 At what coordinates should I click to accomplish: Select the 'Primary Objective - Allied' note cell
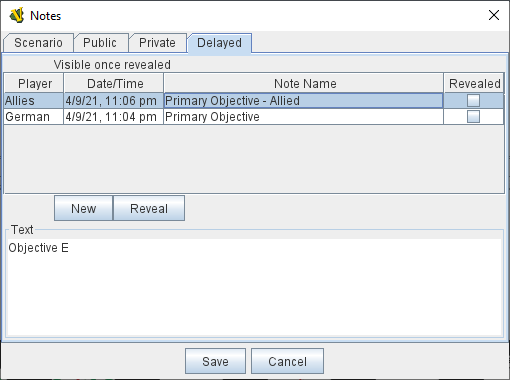pos(303,101)
